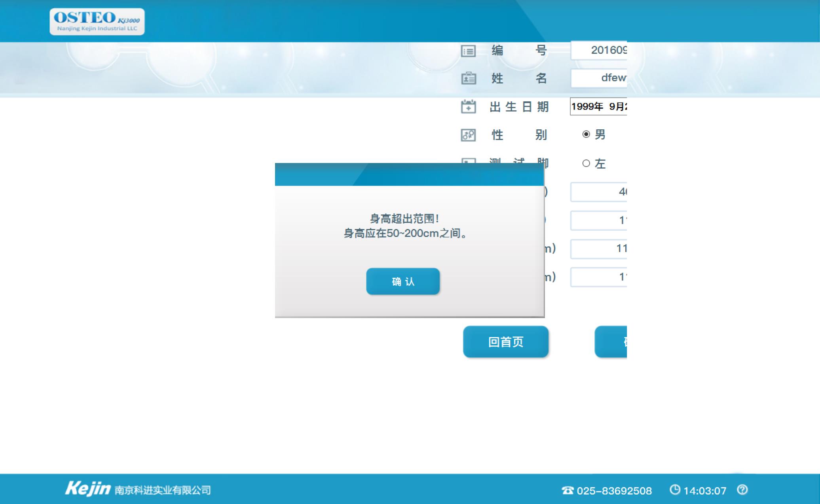Click the OSTEO KJ3000 logo

pyautogui.click(x=97, y=22)
